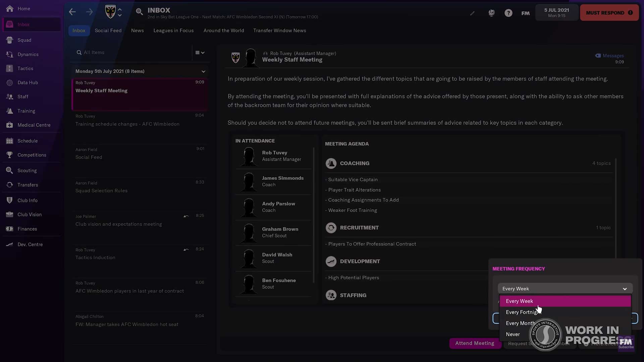The width and height of the screenshot is (644, 362).
Task: Go to the Medical Centre section
Action: pos(34,125)
